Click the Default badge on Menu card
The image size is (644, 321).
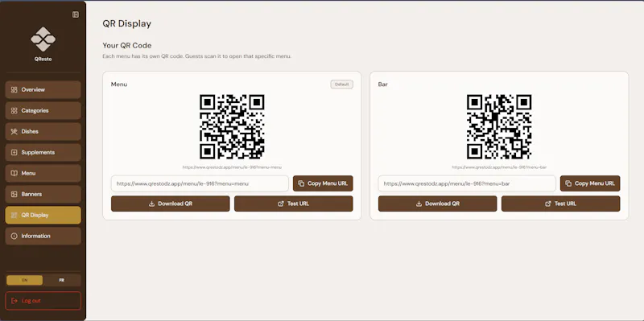341,84
